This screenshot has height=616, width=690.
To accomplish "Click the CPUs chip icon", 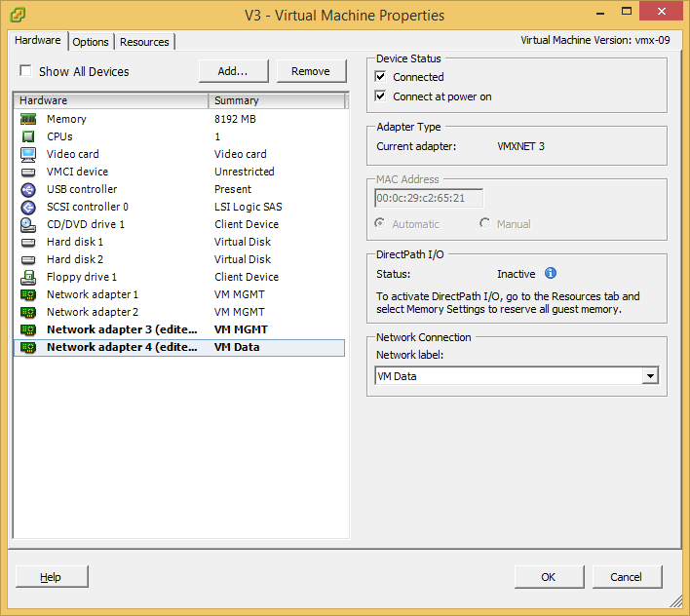I will 28,136.
